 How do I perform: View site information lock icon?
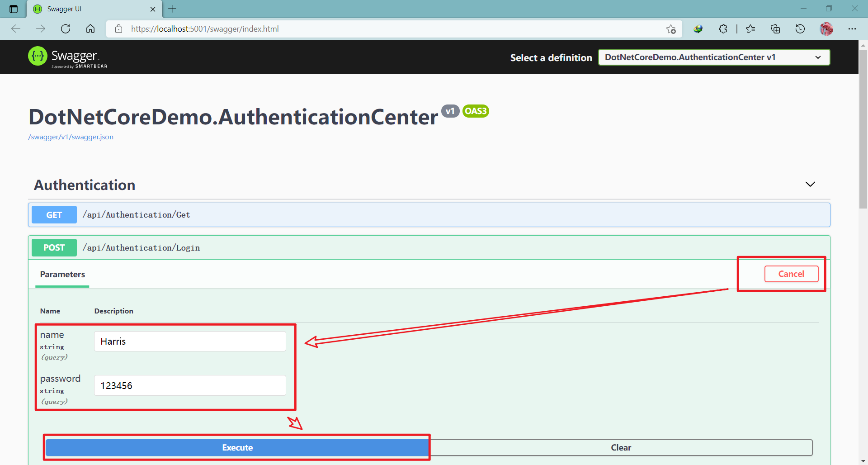tap(118, 29)
